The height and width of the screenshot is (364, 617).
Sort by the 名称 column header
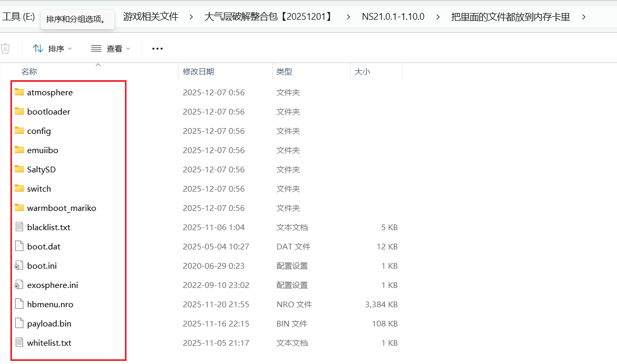coord(29,71)
